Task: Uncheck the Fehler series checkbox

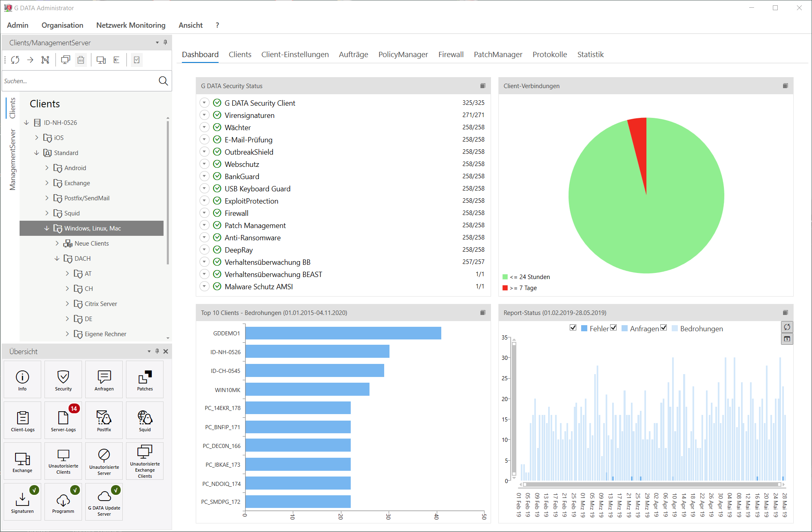Action: coord(573,328)
